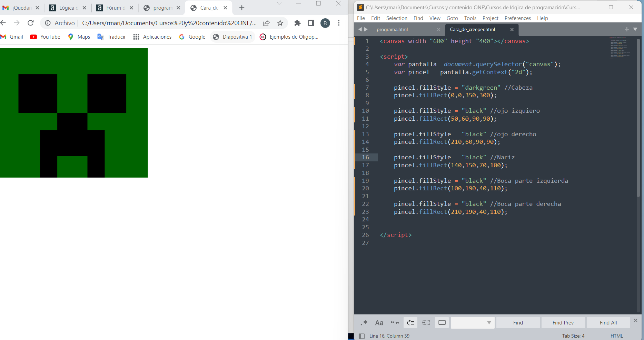
Task: Open Sublime Edit menu
Action: pyautogui.click(x=376, y=18)
